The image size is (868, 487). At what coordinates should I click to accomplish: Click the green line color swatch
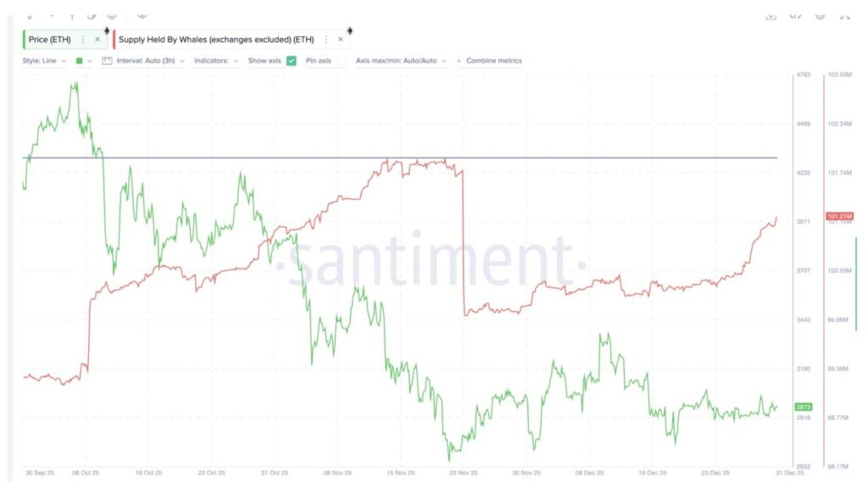[80, 61]
